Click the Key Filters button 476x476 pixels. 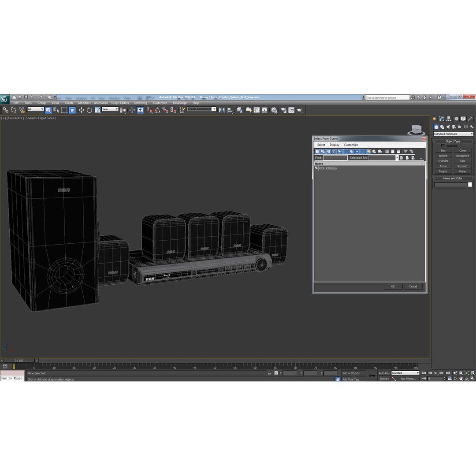coord(408,379)
